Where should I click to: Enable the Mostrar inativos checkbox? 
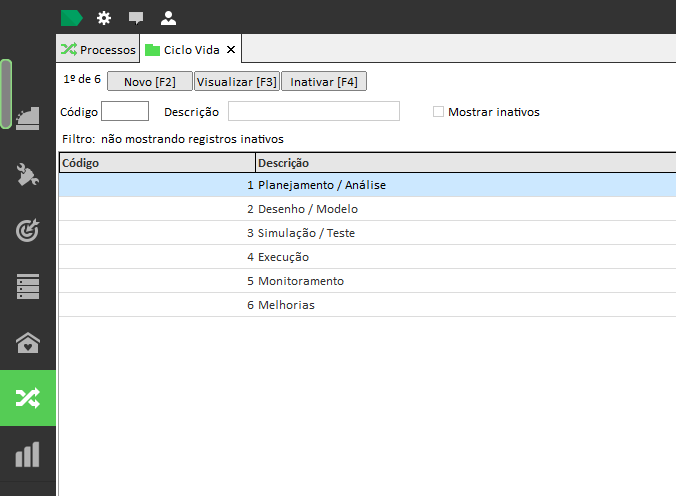click(x=438, y=112)
